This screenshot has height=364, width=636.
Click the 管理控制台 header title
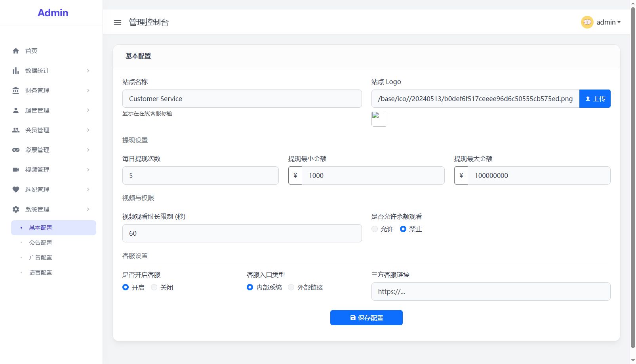coord(149,22)
